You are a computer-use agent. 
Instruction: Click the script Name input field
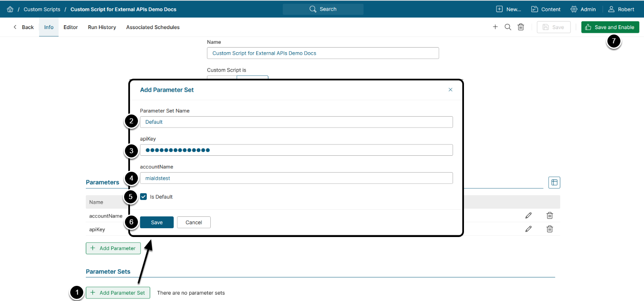tap(323, 53)
